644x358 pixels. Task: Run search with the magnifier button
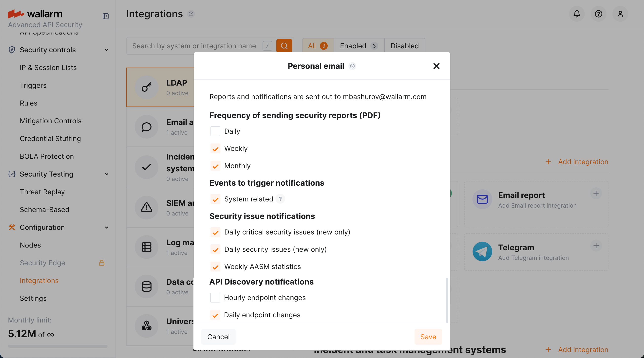pyautogui.click(x=284, y=46)
